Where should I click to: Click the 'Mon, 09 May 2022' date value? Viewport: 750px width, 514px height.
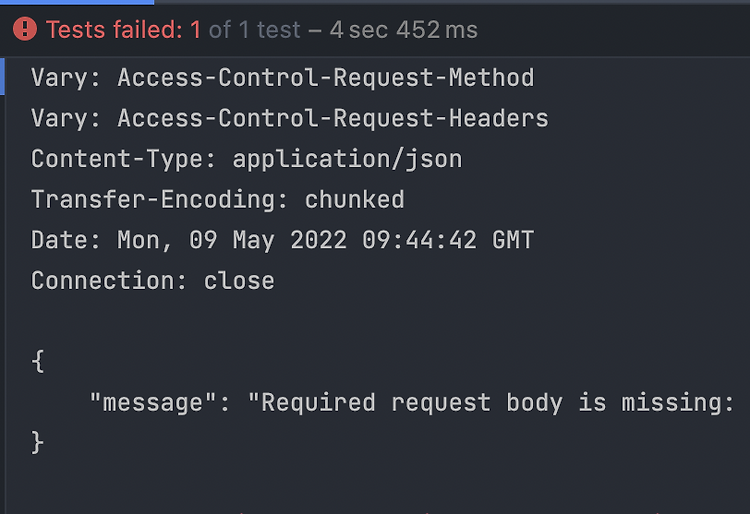click(232, 240)
